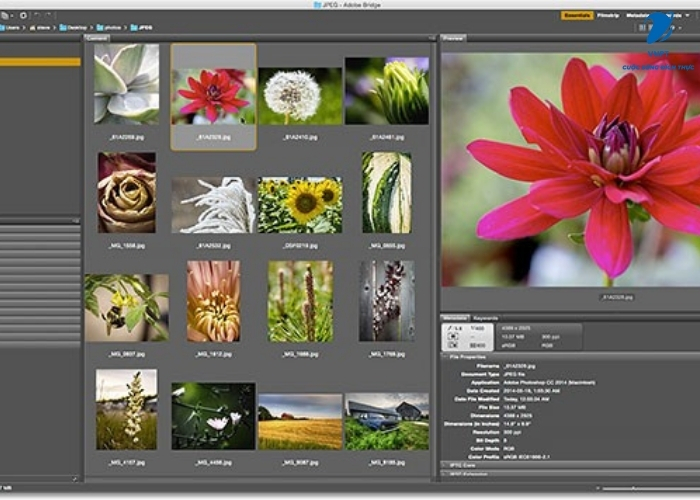Click the large dahlia image in the Preview panel
This screenshot has width=700, height=500.
[571, 170]
